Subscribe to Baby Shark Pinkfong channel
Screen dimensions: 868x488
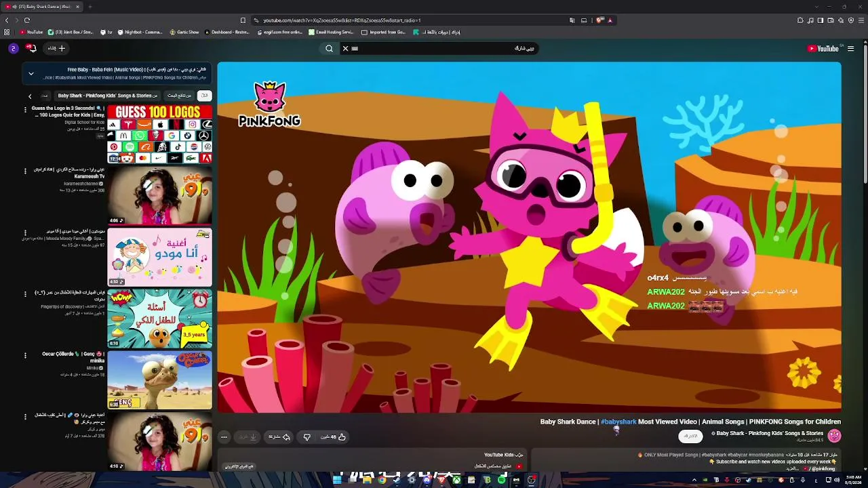tap(690, 436)
